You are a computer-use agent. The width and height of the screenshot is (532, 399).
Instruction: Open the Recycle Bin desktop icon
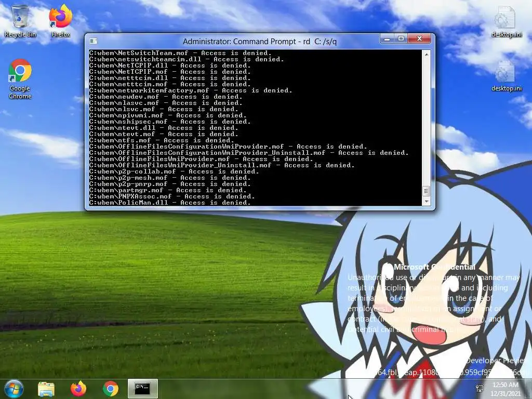[20, 21]
